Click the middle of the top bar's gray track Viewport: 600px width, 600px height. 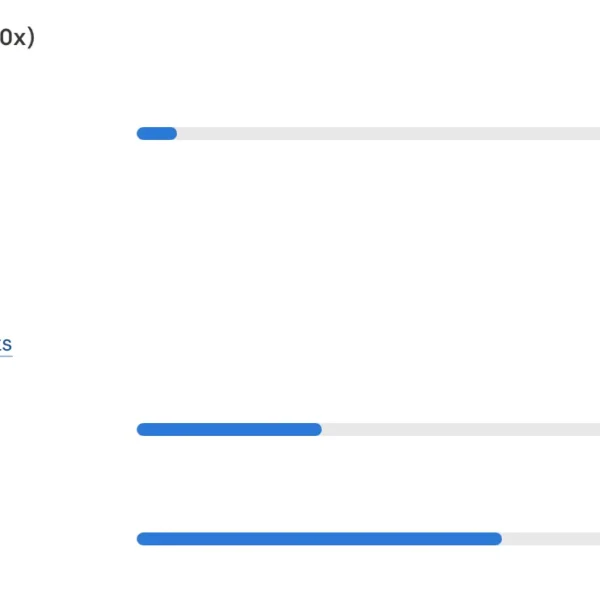[x=388, y=134]
